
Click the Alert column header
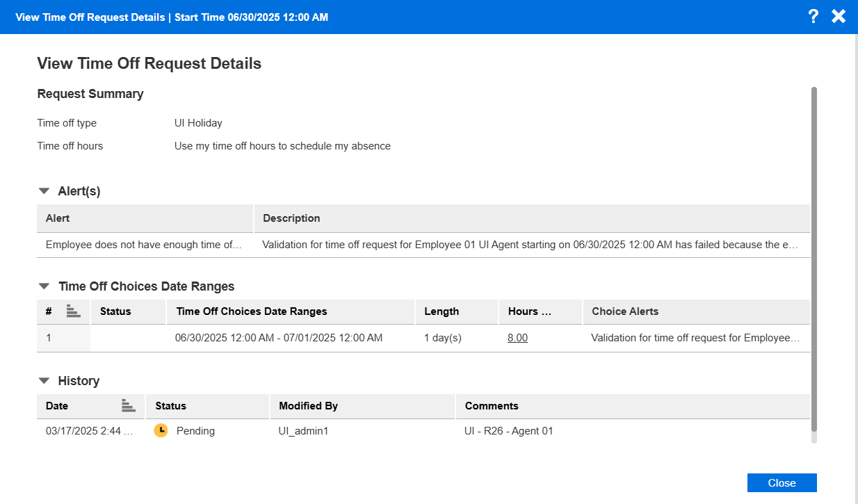tap(58, 218)
